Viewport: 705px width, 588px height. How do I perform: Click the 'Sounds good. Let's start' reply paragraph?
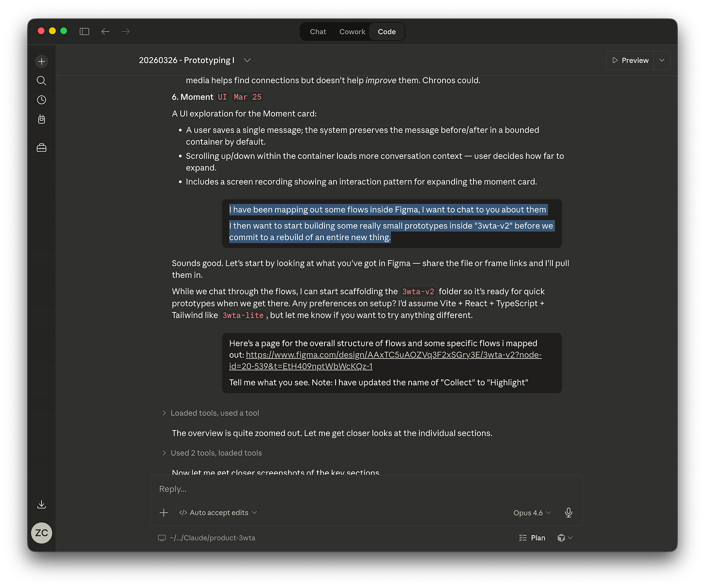pyautogui.click(x=370, y=269)
